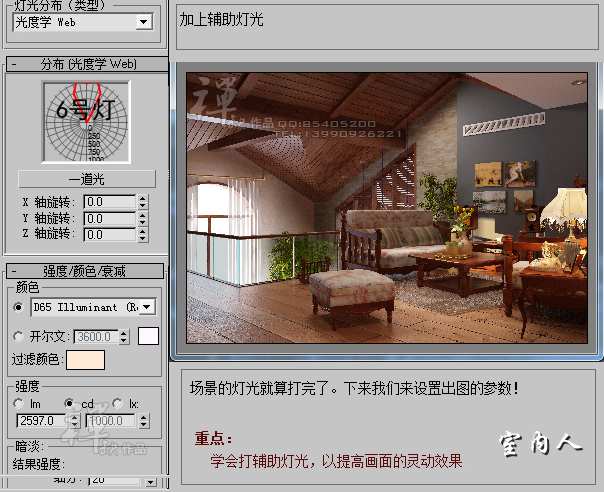Image resolution: width=604 pixels, height=492 pixels.
Task: Click the 重点: label text
Action: tap(214, 438)
